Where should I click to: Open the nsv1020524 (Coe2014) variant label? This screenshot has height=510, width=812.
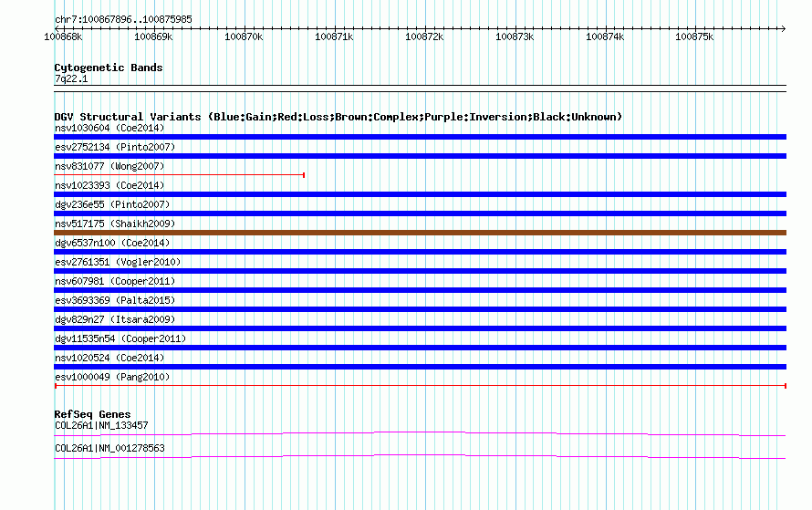109,358
